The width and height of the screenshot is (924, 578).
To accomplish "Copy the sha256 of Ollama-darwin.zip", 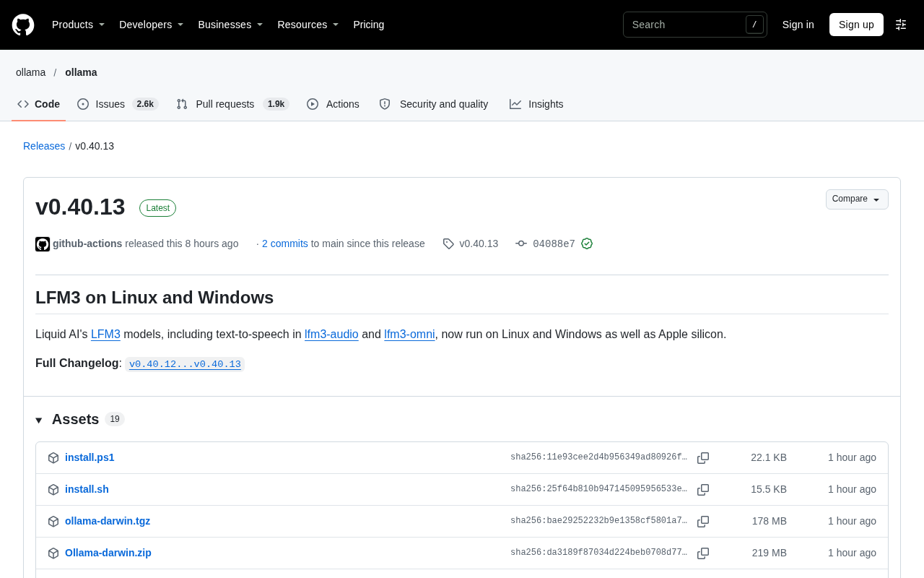I will [x=703, y=553].
